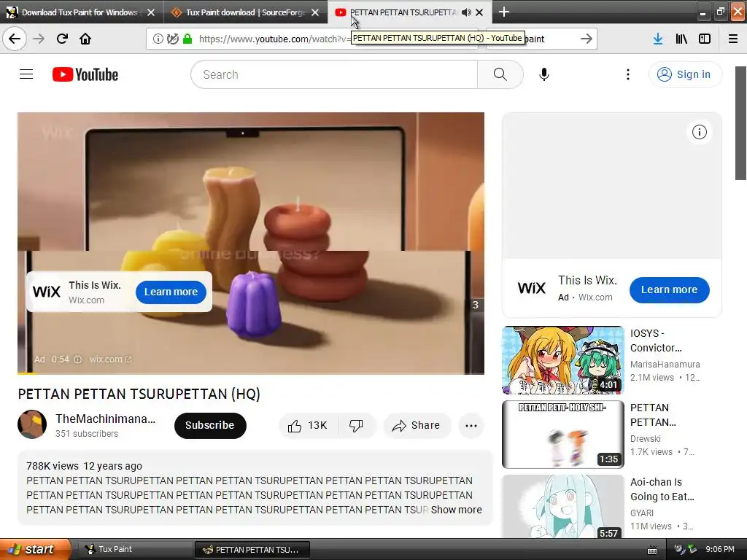Focus the YouTube Search field
The width and height of the screenshot is (747, 560).
[334, 74]
